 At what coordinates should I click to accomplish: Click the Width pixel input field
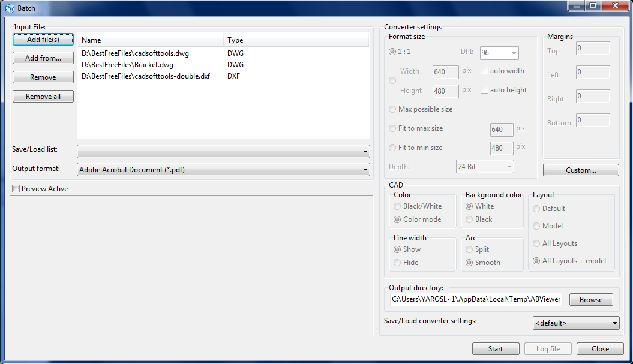[x=446, y=72]
